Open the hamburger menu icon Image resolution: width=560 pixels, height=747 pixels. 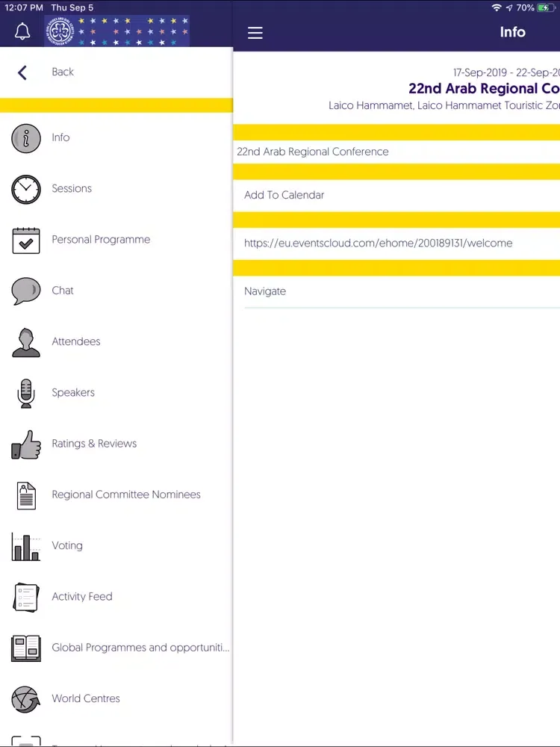(x=255, y=32)
